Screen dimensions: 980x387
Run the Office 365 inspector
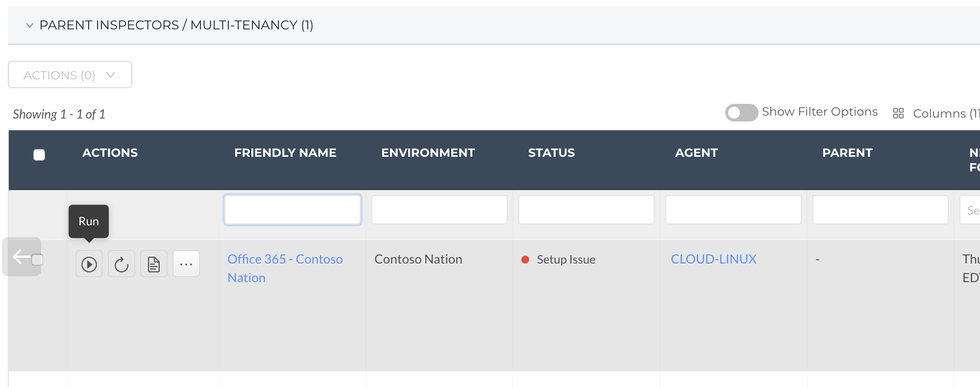[x=89, y=264]
